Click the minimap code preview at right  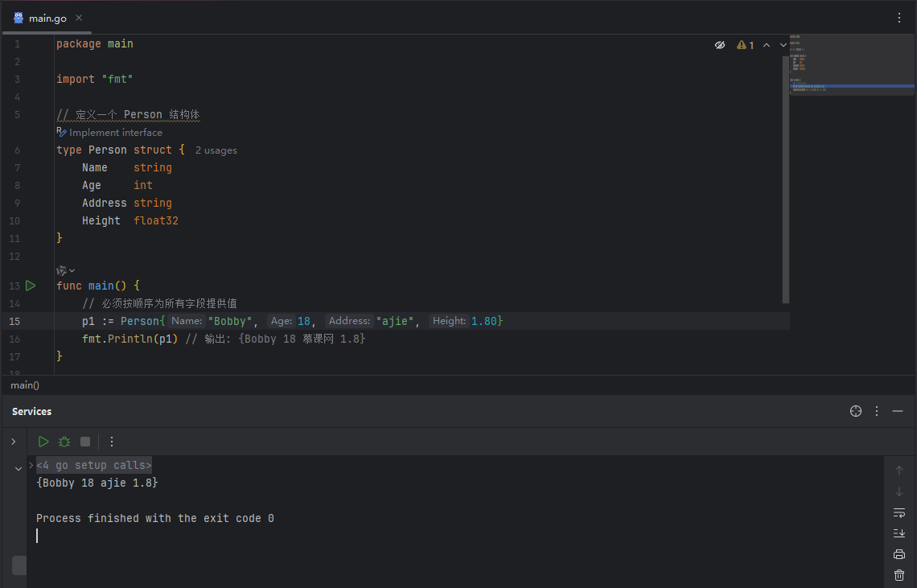[852, 64]
